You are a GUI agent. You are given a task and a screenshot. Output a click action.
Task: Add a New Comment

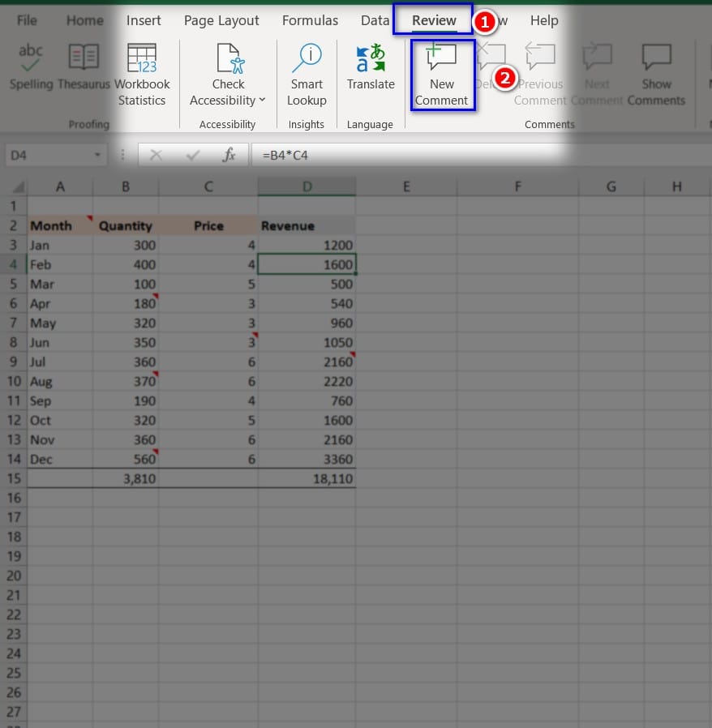442,75
